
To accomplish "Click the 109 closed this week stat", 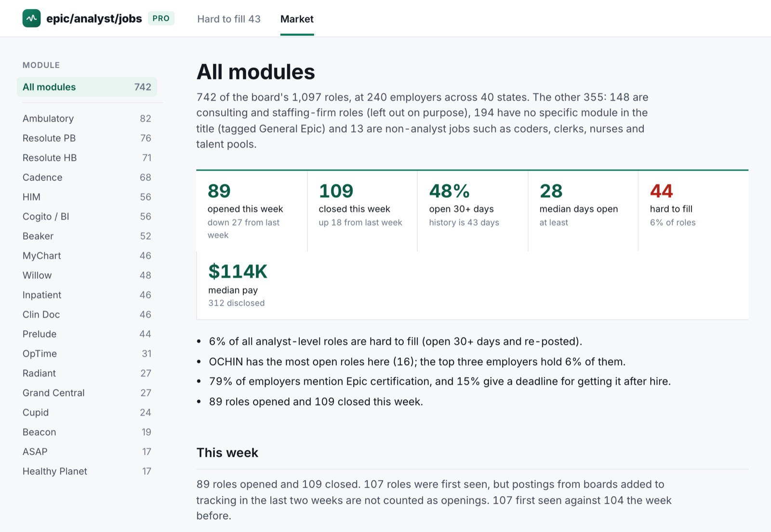I will [x=362, y=211].
